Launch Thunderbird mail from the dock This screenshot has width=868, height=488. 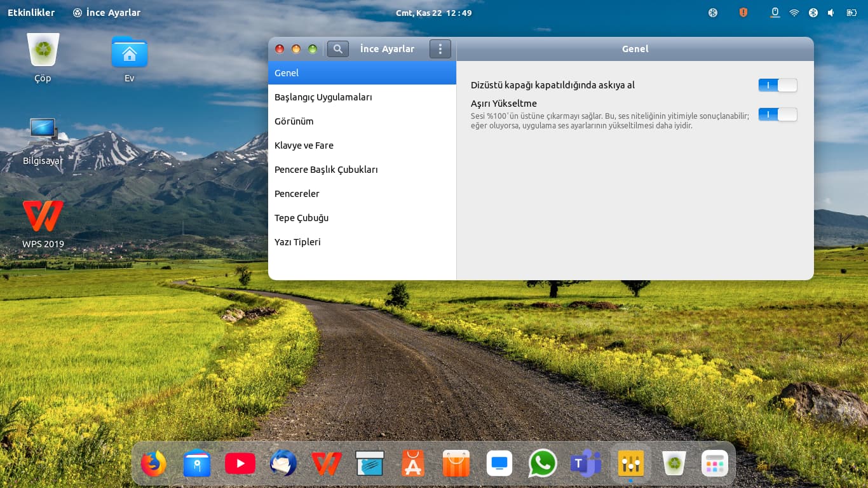click(x=283, y=464)
